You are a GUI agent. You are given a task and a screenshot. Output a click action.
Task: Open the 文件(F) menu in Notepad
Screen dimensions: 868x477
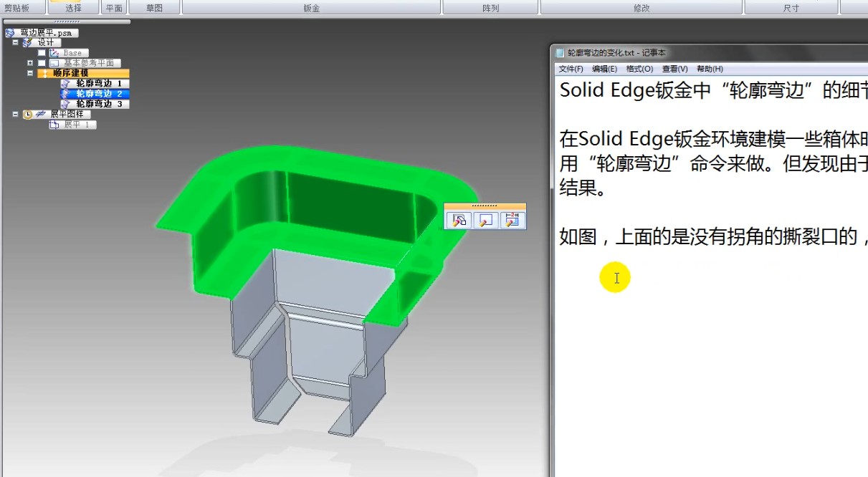click(x=571, y=69)
